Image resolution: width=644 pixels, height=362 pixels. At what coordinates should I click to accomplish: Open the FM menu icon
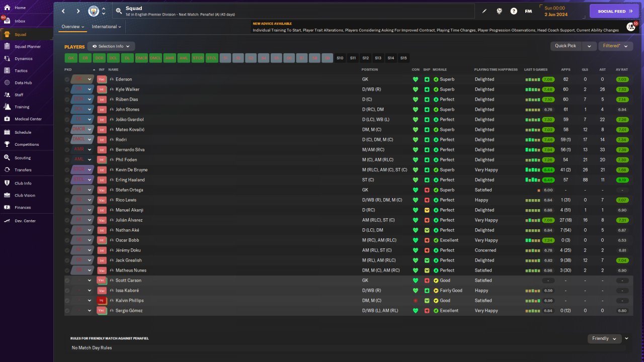tap(528, 11)
